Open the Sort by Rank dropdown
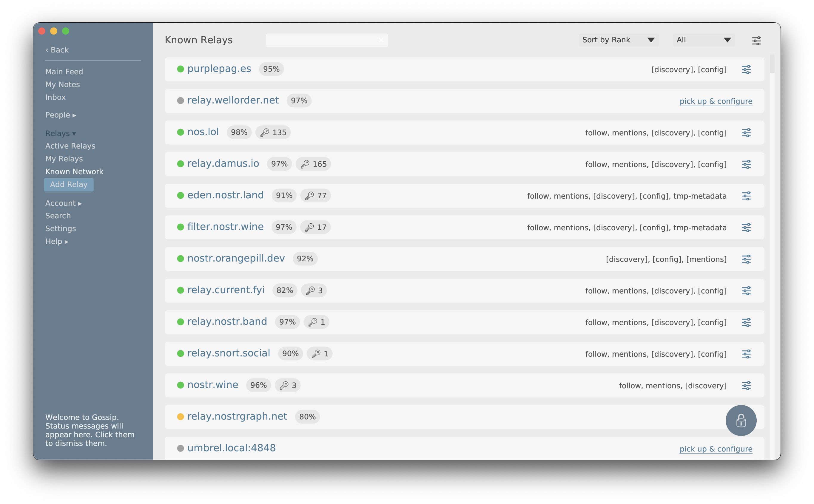The image size is (814, 504). (618, 40)
